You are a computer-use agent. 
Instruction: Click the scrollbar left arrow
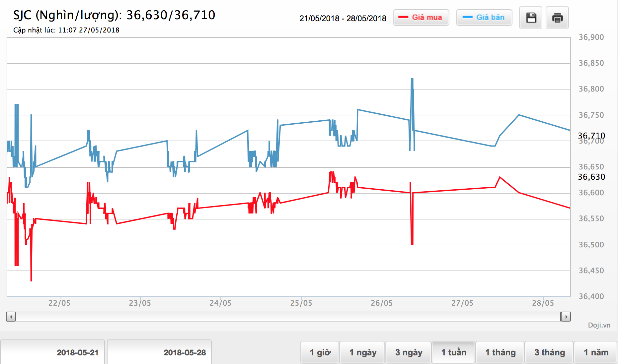[11, 317]
